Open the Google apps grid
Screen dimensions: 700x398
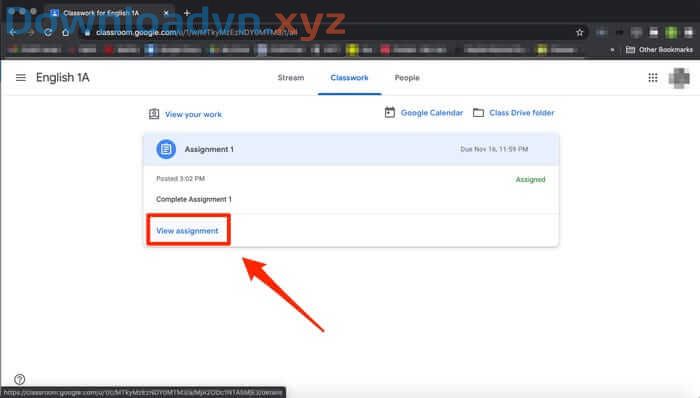coord(653,78)
